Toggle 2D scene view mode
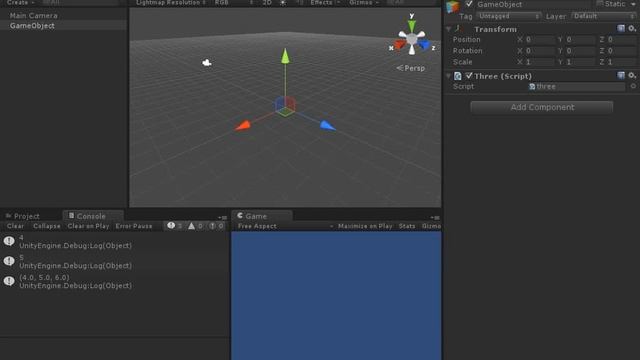Screen dimensions: 640x360 click(267, 2)
